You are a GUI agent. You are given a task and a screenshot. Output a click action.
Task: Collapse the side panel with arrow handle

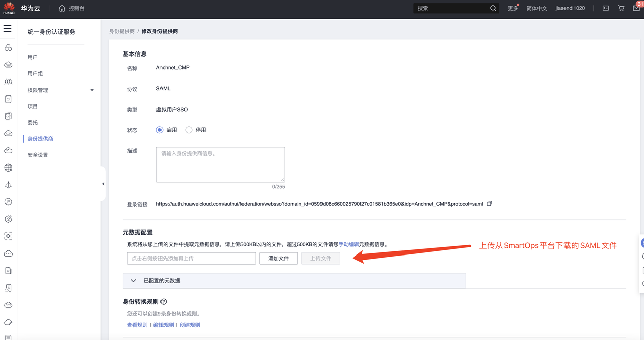click(103, 184)
